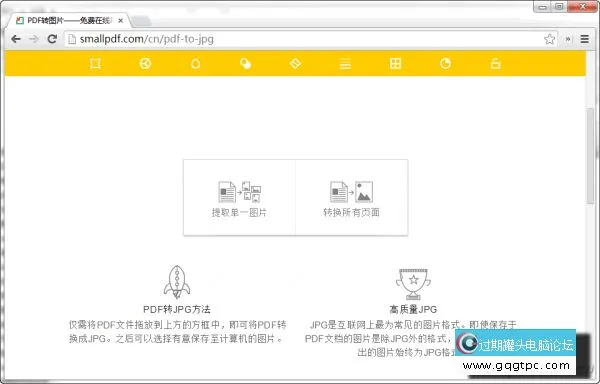Choose the 提取单一图片 extract images option

pos(240,198)
